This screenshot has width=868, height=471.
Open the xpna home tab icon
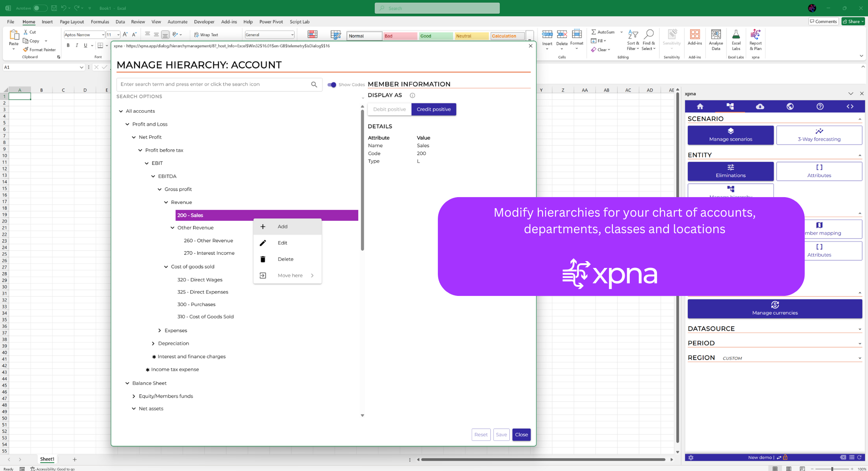[700, 106]
